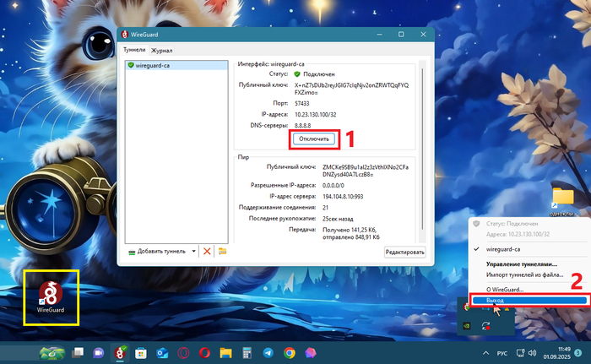Open Outlook from the taskbar
591x364 pixels.
[x=162, y=353]
